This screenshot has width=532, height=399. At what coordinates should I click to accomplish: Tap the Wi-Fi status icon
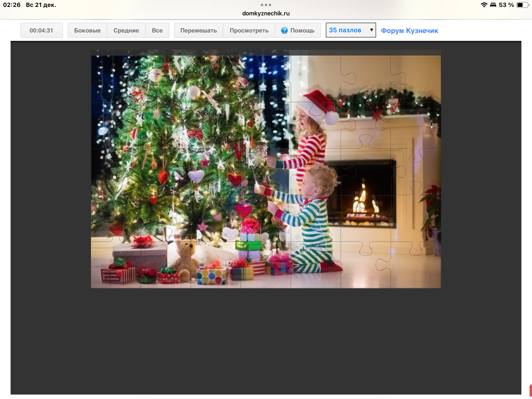pyautogui.click(x=484, y=5)
